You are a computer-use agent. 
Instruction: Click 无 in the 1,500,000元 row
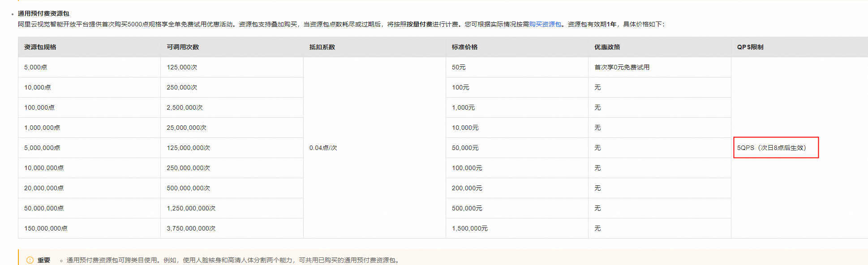pyautogui.click(x=660, y=228)
